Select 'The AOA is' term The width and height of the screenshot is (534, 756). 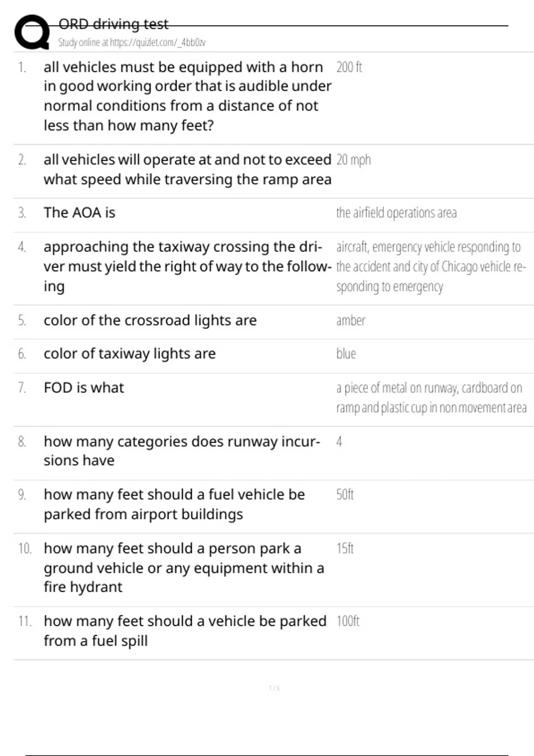(x=79, y=213)
